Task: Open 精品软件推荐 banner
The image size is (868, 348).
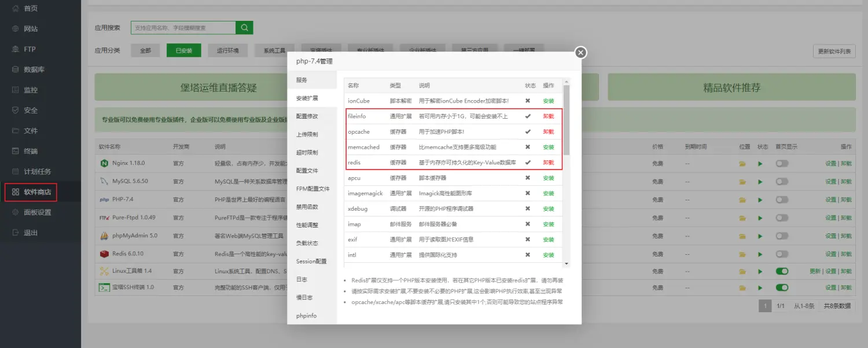Action: pyautogui.click(x=731, y=88)
